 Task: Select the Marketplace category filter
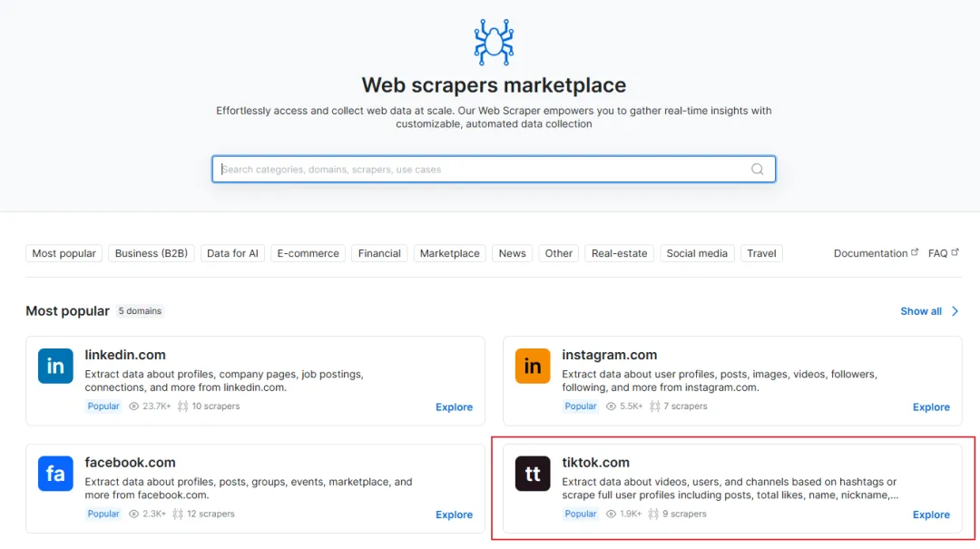(449, 253)
